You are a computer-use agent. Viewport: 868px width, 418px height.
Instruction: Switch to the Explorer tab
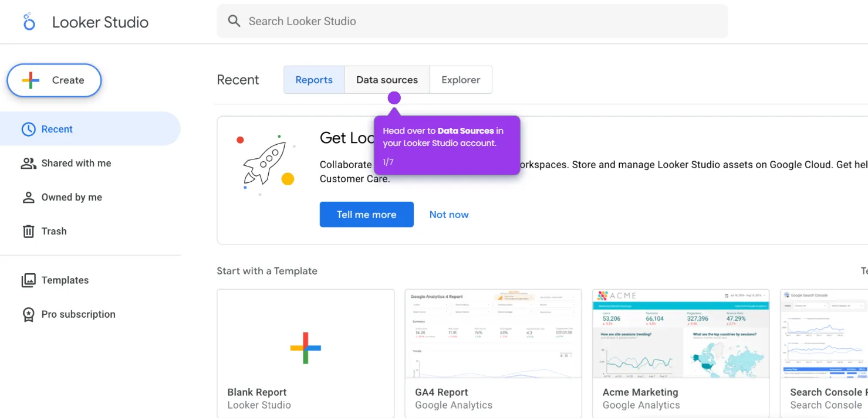click(461, 80)
